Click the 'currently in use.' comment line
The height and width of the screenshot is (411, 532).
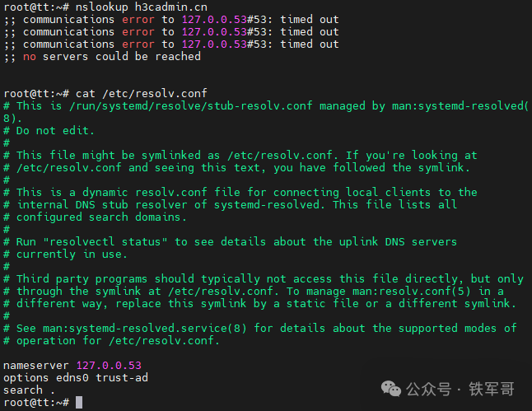(x=66, y=255)
